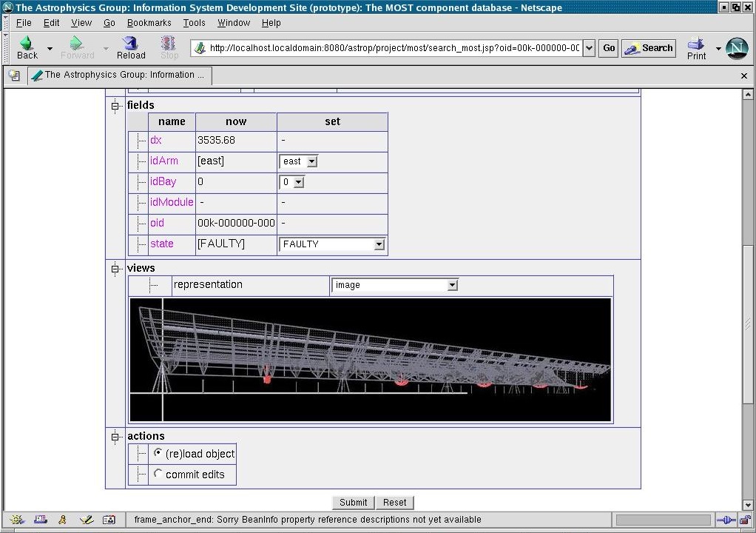Open Composer pencil icon in status bar
Image resolution: width=756 pixels, height=533 pixels.
point(87,520)
